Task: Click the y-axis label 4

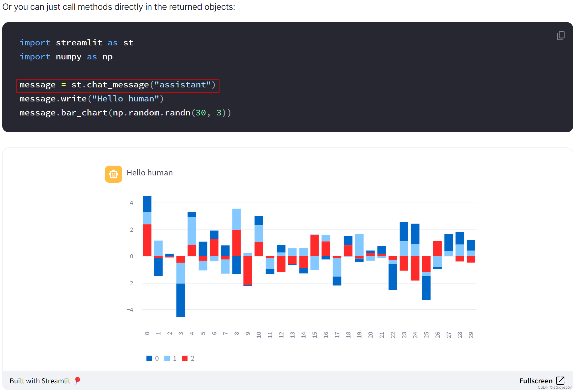Action: pos(131,203)
